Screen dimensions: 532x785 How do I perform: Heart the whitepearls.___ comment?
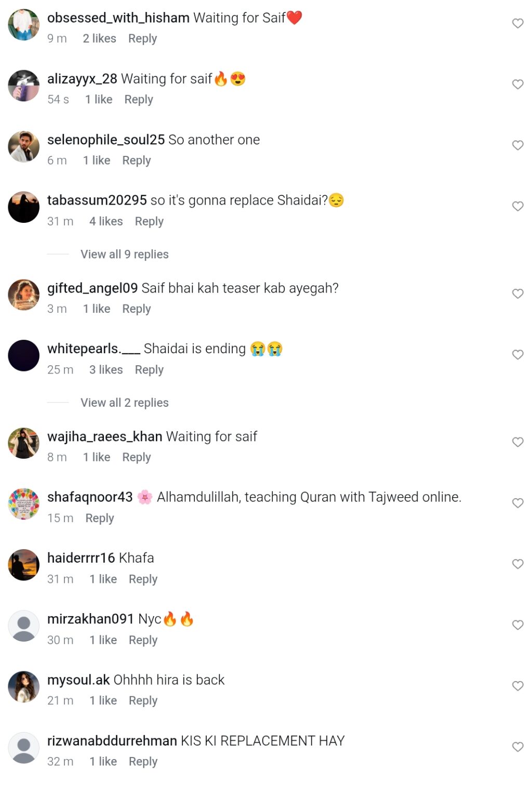517,354
